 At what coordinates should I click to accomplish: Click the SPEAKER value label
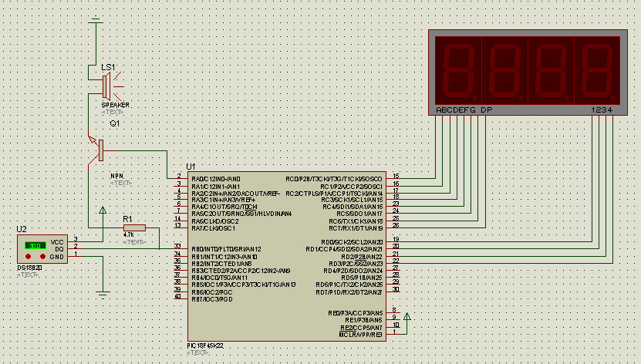point(115,105)
